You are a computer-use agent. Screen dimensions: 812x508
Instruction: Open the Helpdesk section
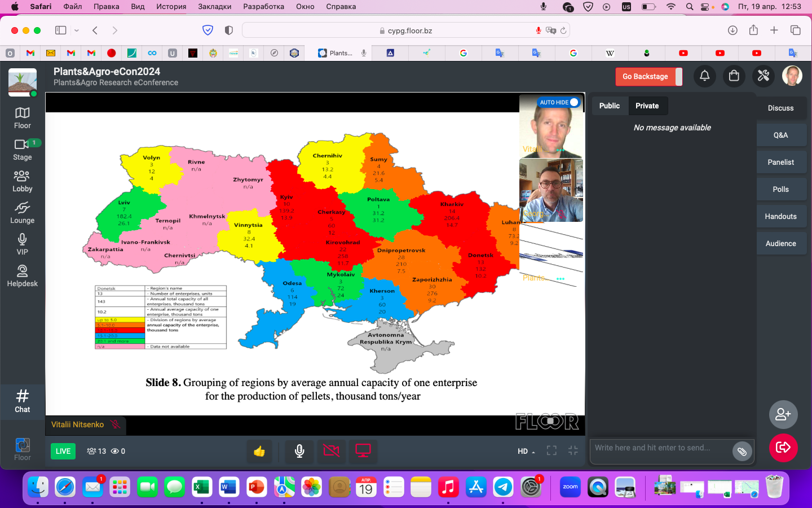pyautogui.click(x=22, y=276)
